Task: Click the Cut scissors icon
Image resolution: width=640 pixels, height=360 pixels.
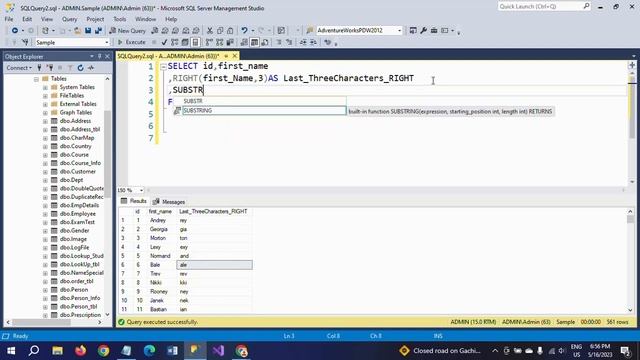Action: pyautogui.click(x=210, y=31)
